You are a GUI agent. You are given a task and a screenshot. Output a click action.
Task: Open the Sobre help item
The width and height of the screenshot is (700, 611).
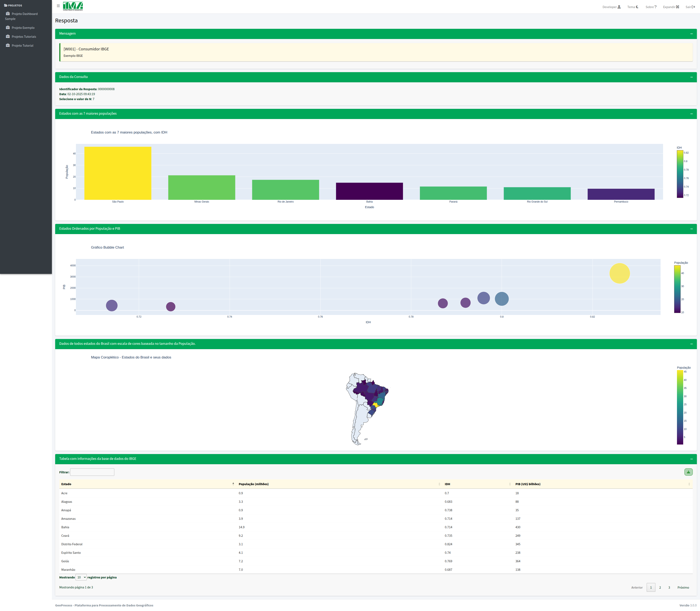pos(651,7)
